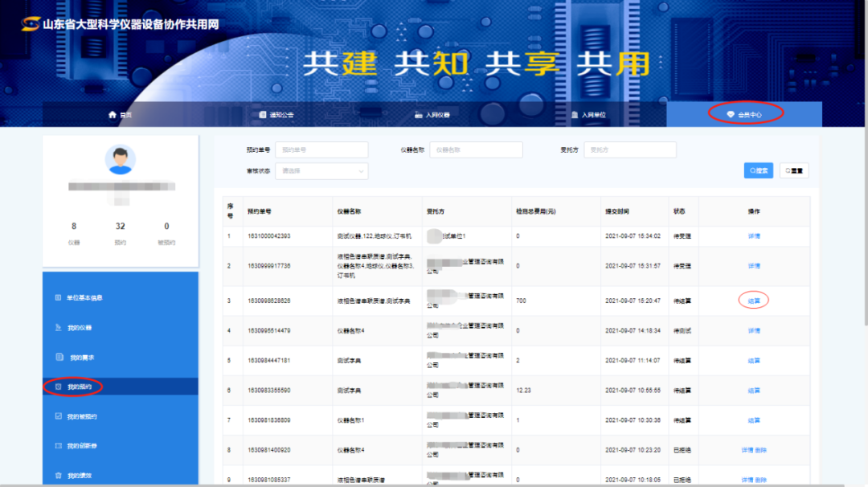Switch to the 会员中心 tab
This screenshot has height=487, width=868.
(x=744, y=115)
